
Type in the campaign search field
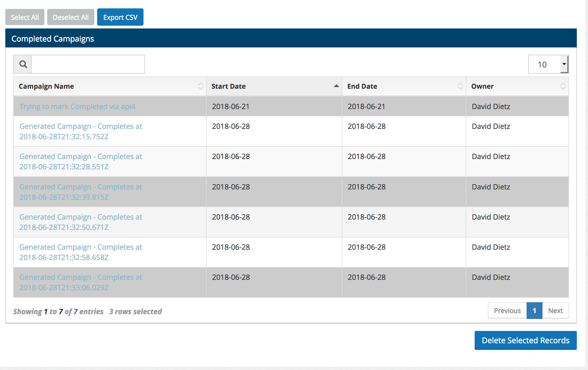point(88,64)
